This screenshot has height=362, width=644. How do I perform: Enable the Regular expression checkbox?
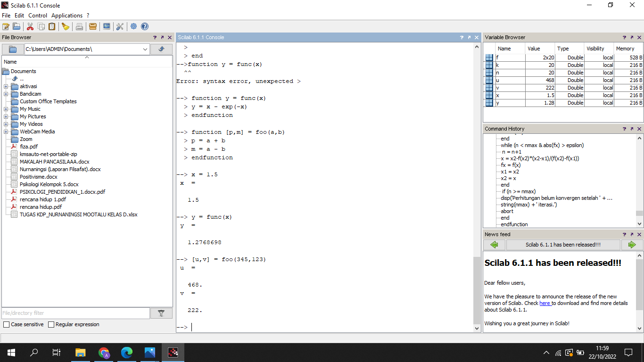(51, 324)
